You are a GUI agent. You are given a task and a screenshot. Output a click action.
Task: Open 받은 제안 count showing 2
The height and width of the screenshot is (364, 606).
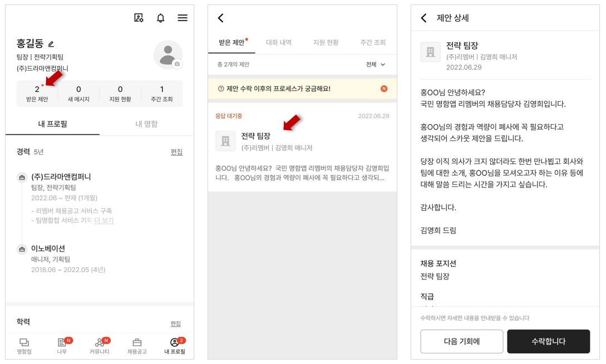(x=37, y=94)
